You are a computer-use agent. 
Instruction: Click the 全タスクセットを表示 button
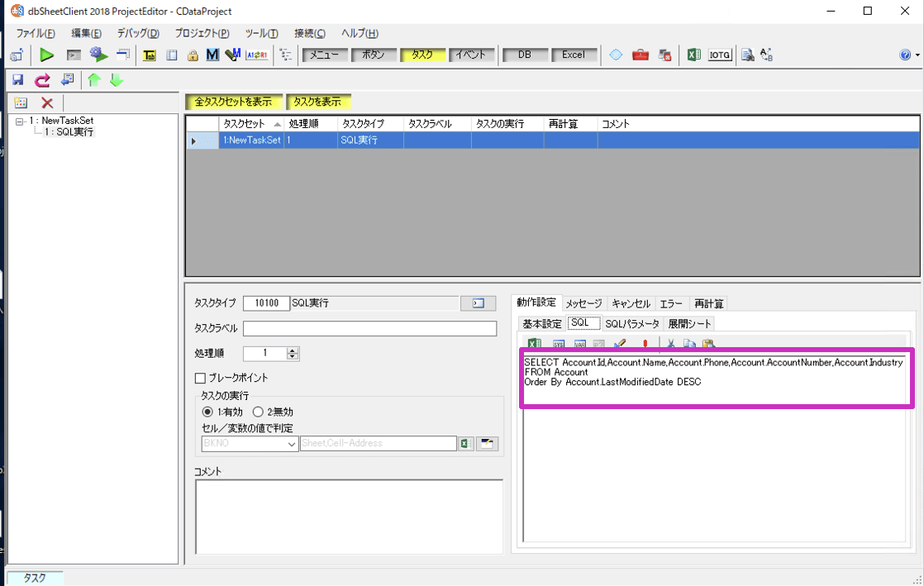(x=233, y=102)
